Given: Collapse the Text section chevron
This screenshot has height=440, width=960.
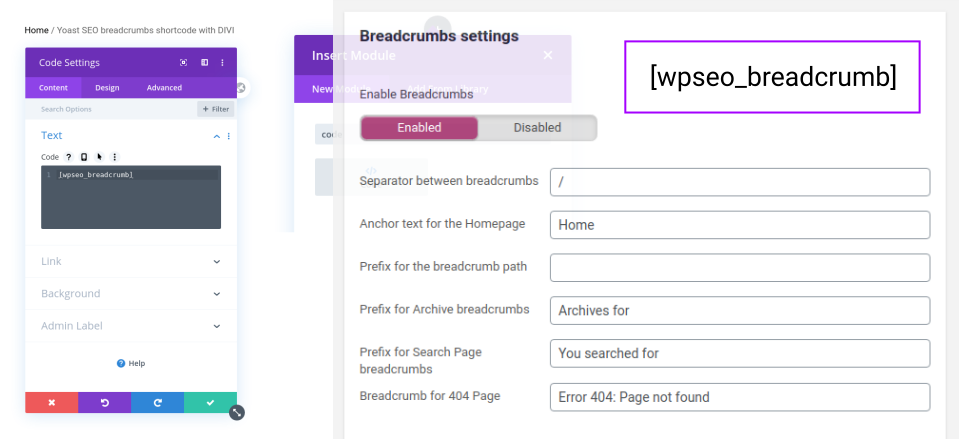Looking at the screenshot, I should [x=216, y=136].
